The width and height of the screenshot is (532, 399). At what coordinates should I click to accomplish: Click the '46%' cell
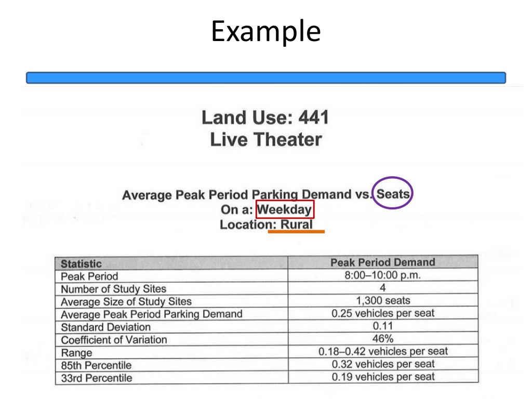point(383,339)
